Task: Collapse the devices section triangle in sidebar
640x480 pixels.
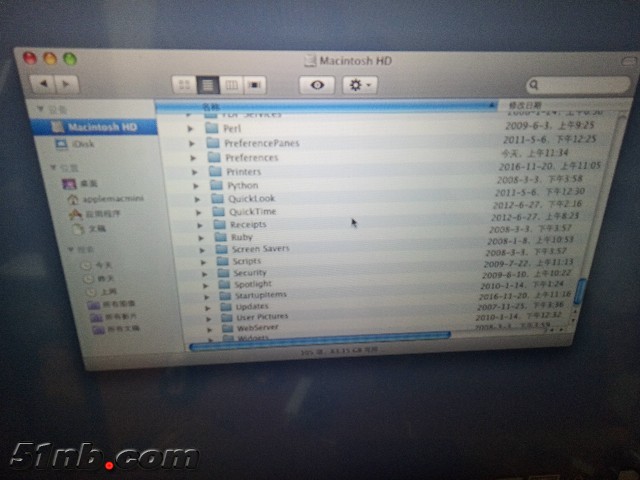Action: (x=40, y=109)
